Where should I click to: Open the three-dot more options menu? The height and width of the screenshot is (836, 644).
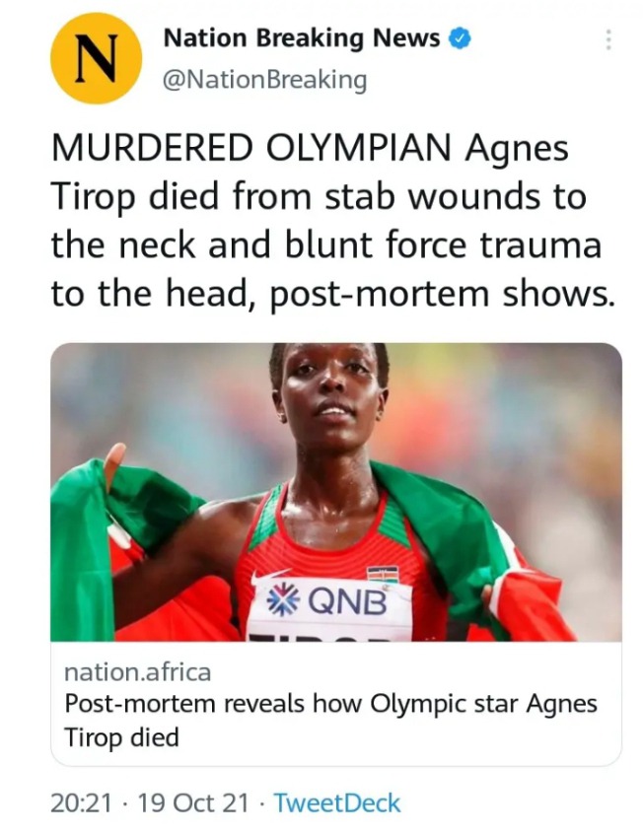point(608,40)
